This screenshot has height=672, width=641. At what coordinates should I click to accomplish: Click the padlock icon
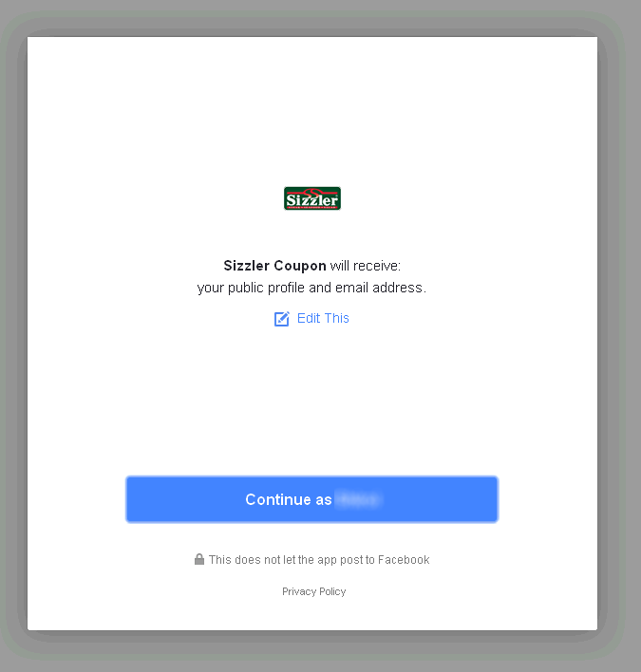pyautogui.click(x=198, y=559)
